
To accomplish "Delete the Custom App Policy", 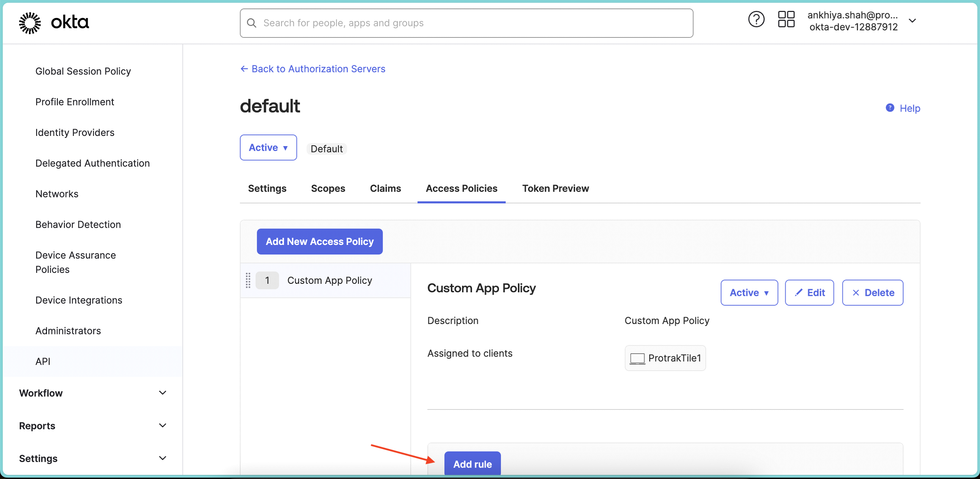I will click(x=872, y=293).
